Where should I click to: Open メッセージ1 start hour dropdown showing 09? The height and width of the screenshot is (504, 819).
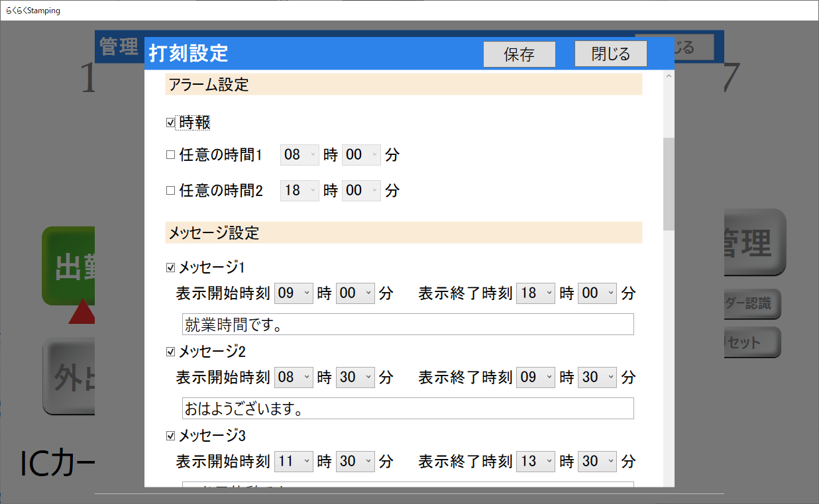point(294,293)
